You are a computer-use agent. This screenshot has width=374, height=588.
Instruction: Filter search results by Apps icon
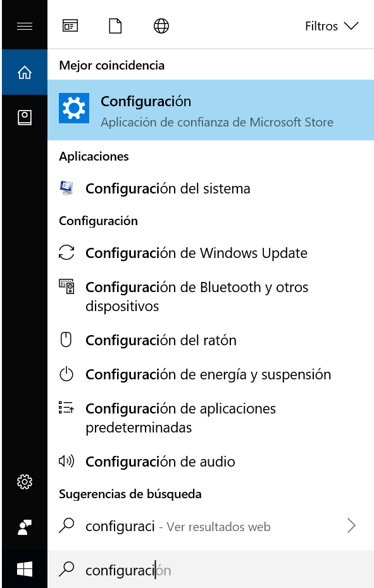70,26
